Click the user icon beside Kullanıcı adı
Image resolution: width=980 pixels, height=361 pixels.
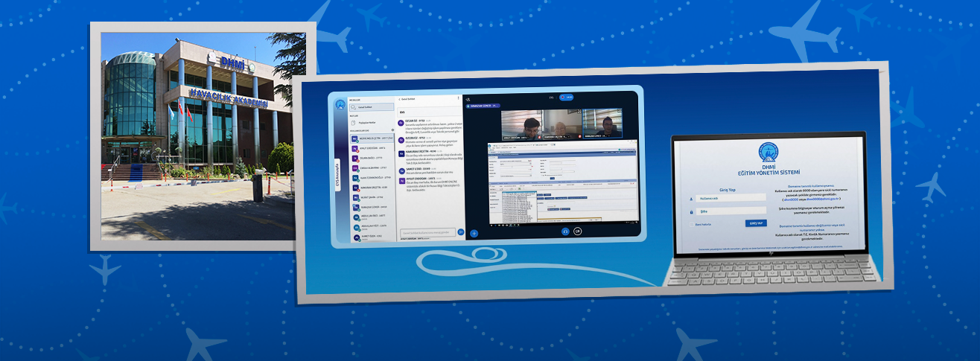pyautogui.click(x=692, y=199)
